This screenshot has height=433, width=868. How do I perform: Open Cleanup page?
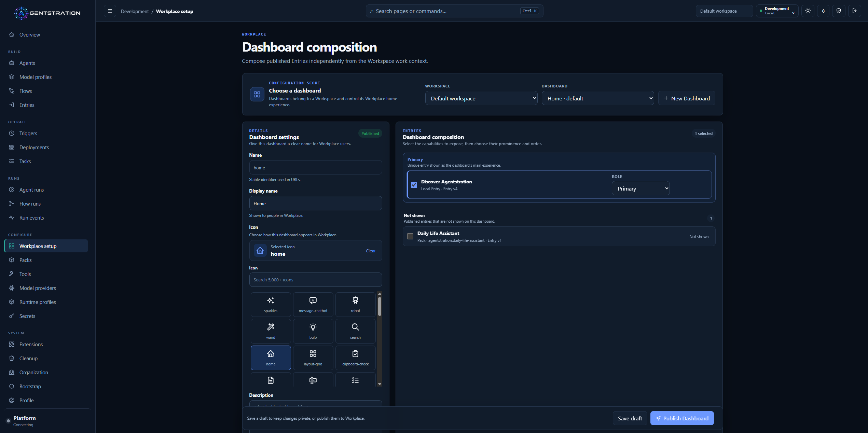point(46,358)
